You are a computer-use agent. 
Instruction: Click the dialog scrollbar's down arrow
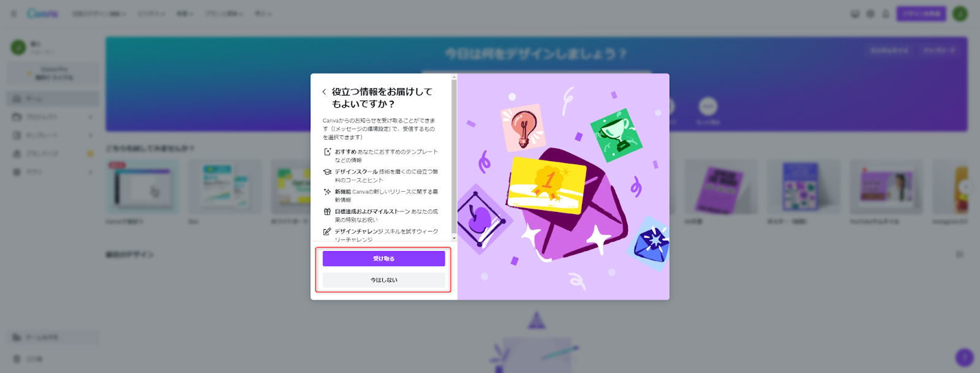click(454, 238)
